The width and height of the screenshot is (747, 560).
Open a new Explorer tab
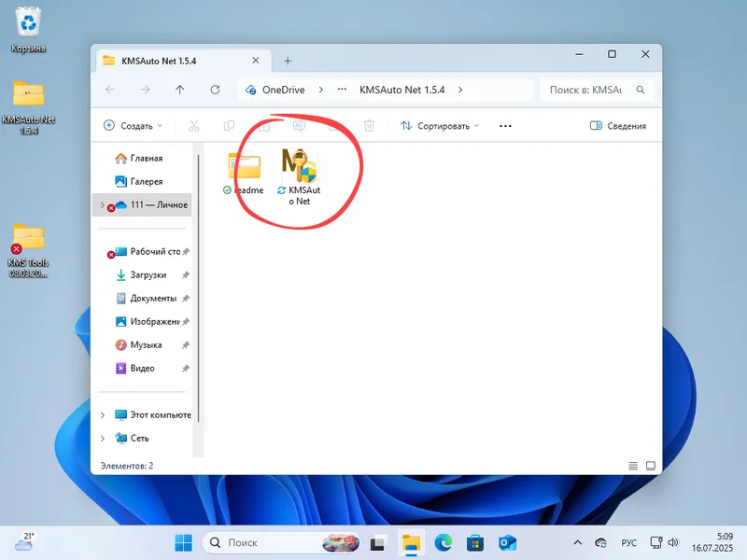click(x=289, y=58)
